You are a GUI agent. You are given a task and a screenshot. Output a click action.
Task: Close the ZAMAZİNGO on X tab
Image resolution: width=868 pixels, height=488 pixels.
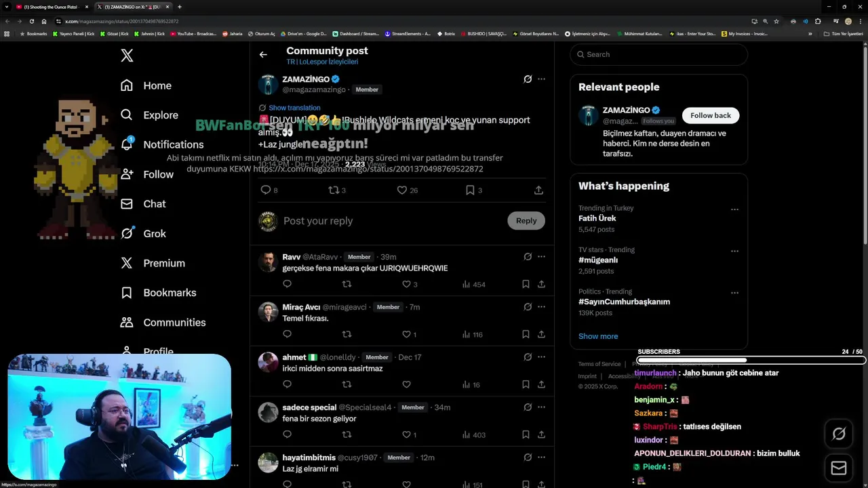(x=167, y=7)
